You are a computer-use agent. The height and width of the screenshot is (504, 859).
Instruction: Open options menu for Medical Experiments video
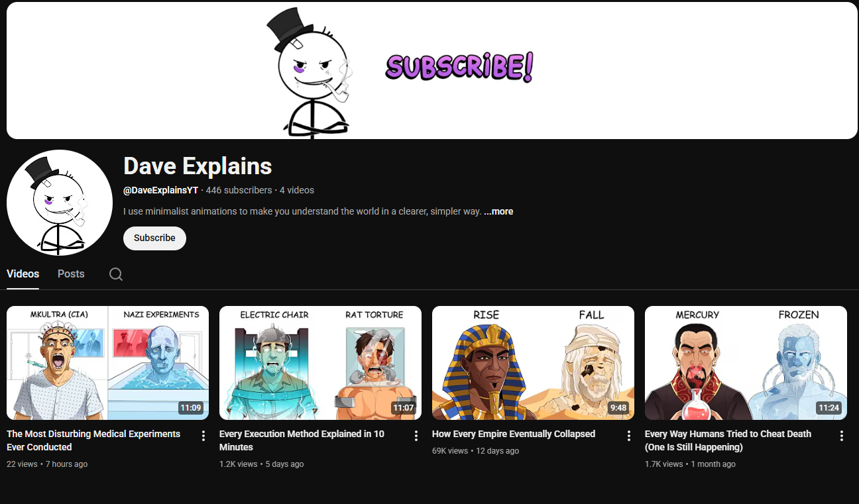pos(203,436)
